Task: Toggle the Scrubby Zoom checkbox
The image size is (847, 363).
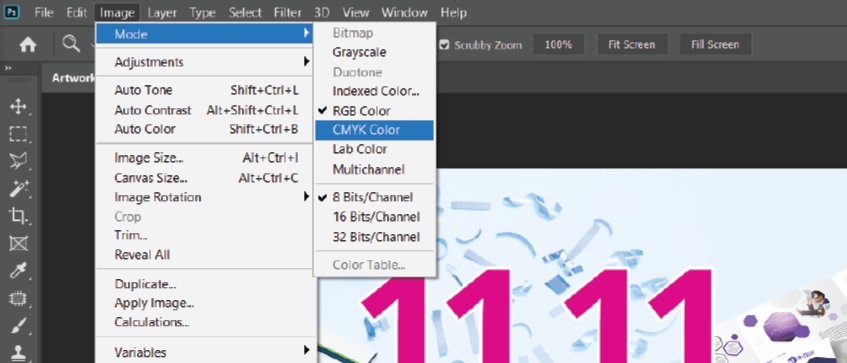Action: click(445, 45)
